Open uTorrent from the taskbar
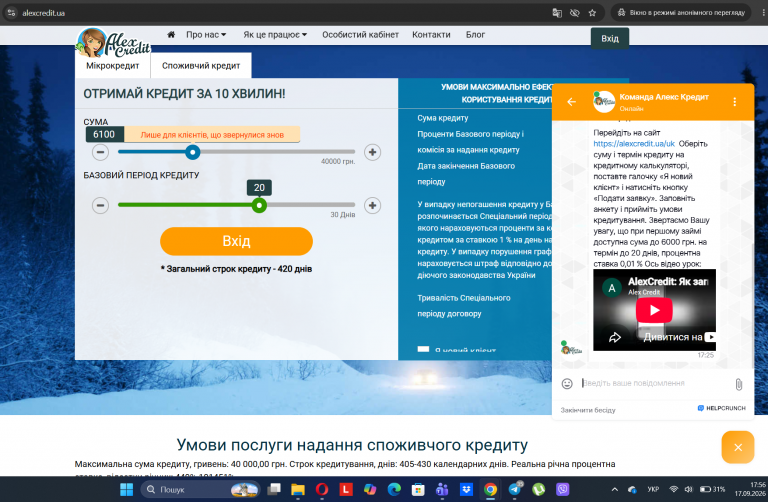Image resolution: width=768 pixels, height=502 pixels. click(538, 489)
